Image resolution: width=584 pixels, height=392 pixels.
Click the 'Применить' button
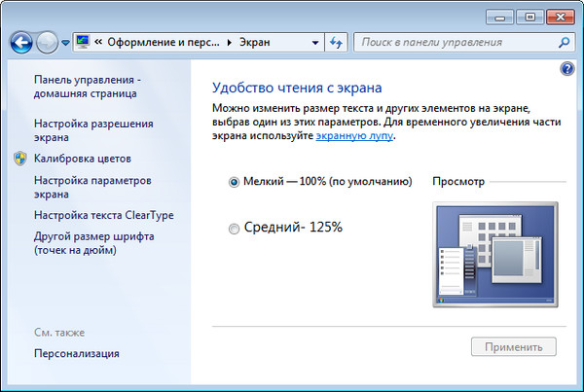[x=514, y=347]
